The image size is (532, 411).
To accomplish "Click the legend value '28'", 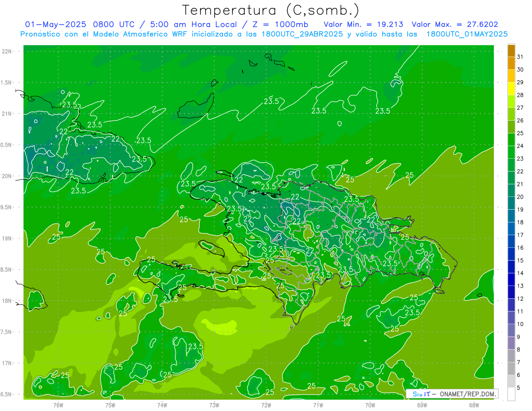I will tap(520, 95).
